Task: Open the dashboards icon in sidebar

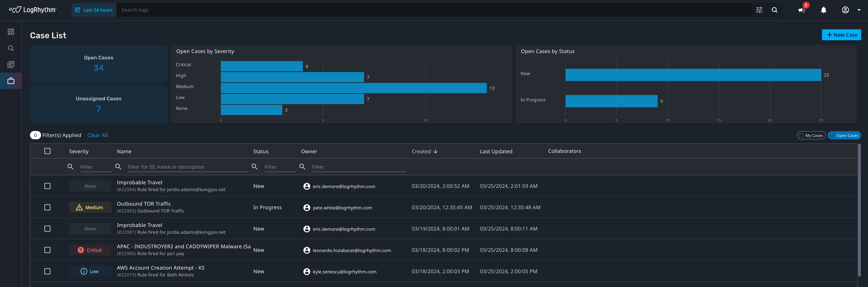Action: coord(11,32)
